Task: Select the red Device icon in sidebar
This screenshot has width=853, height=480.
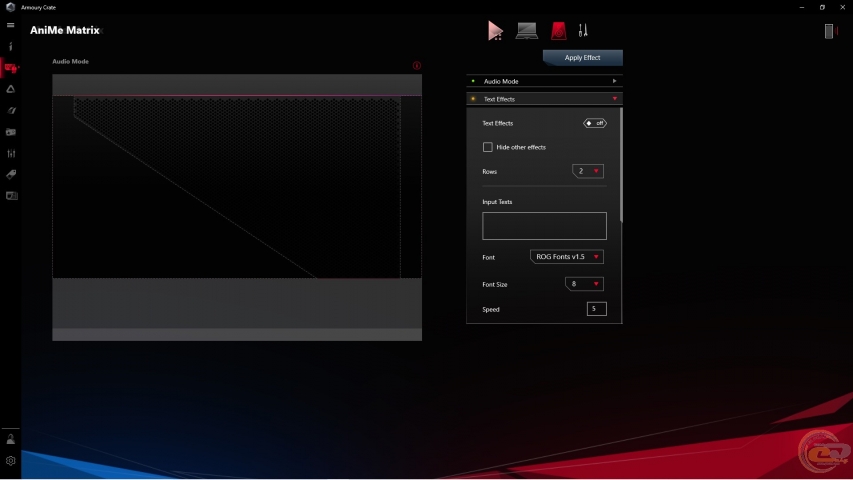Action: tap(11, 68)
